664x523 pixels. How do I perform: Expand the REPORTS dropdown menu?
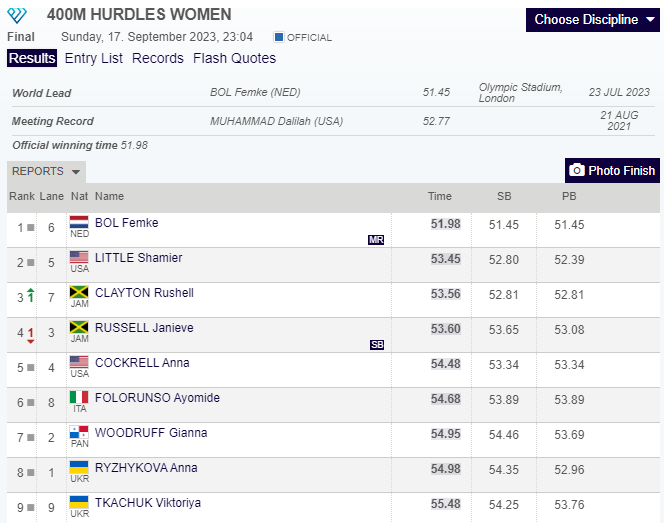point(46,172)
